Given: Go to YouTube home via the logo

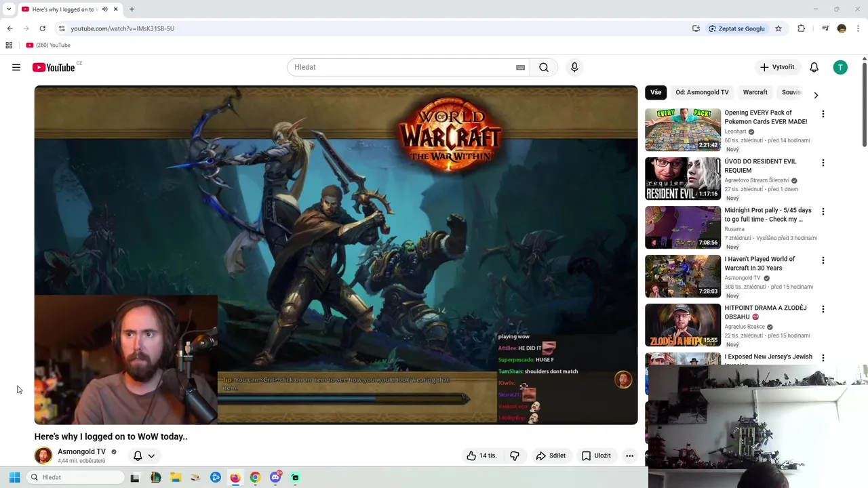Looking at the screenshot, I should [54, 67].
